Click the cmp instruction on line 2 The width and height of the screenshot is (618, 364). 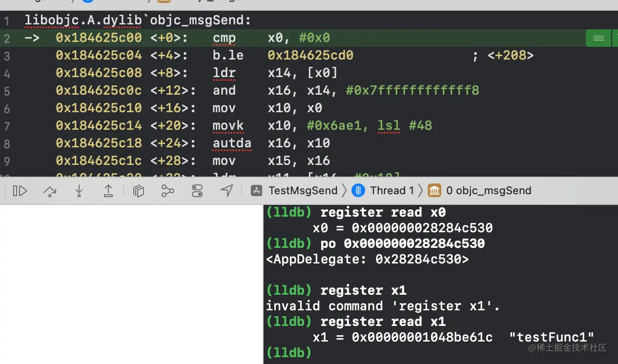tap(224, 38)
